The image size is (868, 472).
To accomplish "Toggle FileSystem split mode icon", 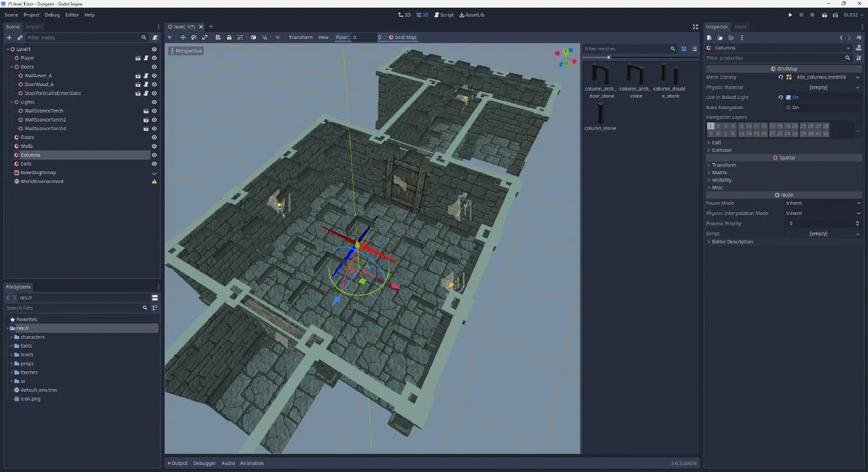I will pyautogui.click(x=154, y=298).
